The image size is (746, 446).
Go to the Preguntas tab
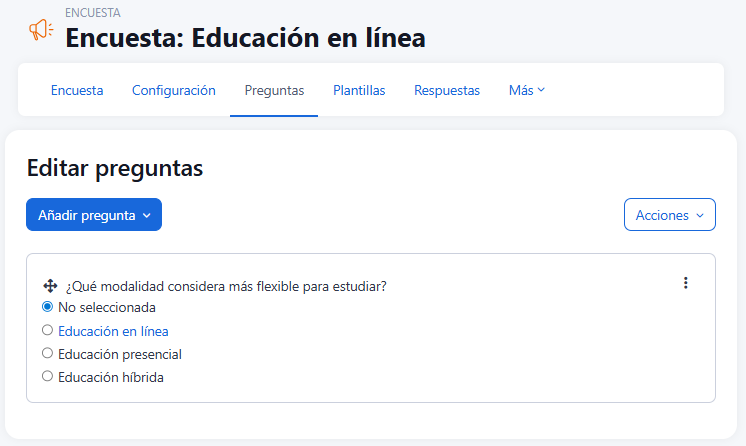tap(274, 90)
